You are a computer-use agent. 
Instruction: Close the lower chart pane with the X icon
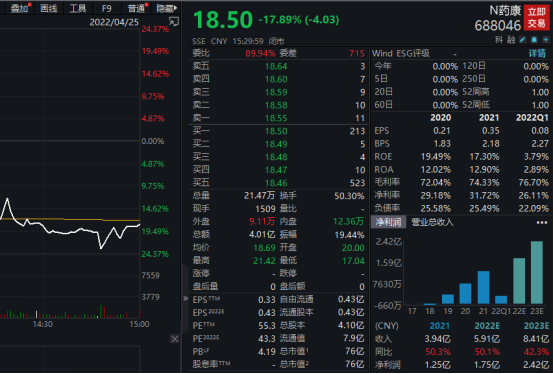coord(175,339)
